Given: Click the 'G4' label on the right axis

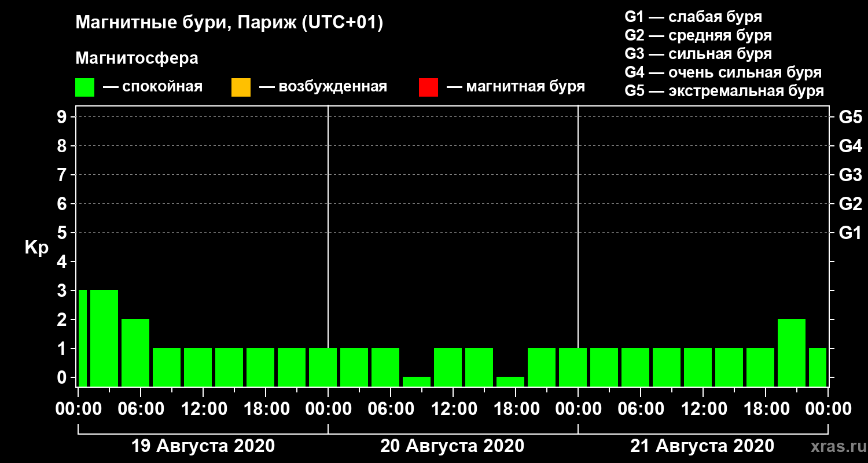Looking at the screenshot, I should point(851,146).
